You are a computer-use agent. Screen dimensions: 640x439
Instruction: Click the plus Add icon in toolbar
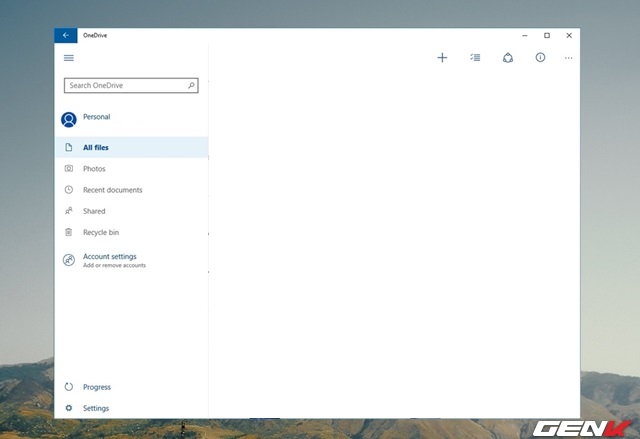pyautogui.click(x=442, y=58)
